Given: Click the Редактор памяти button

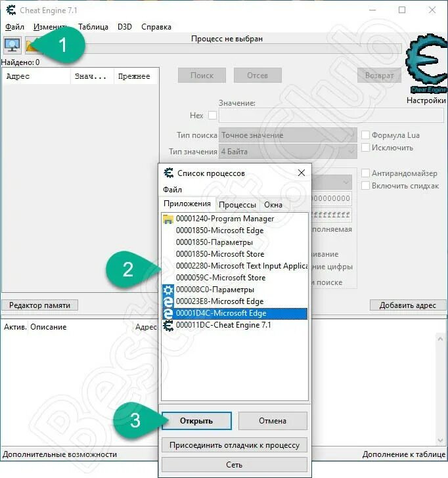Looking at the screenshot, I should [x=39, y=305].
